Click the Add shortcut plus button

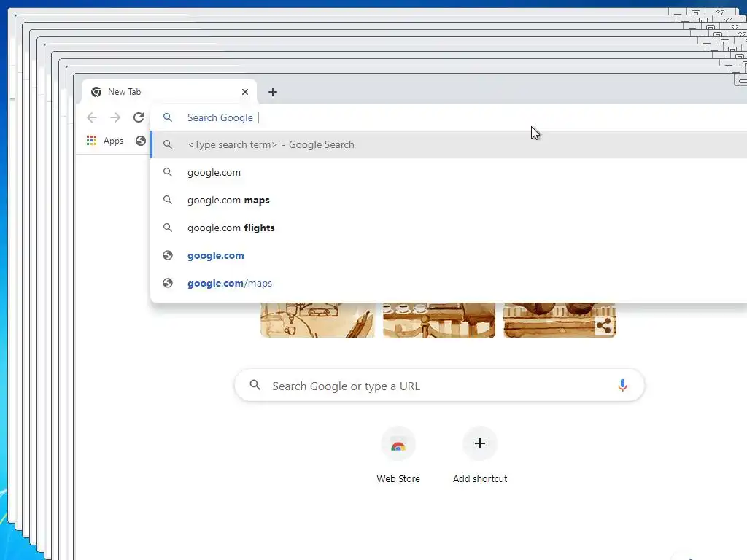[x=480, y=444]
